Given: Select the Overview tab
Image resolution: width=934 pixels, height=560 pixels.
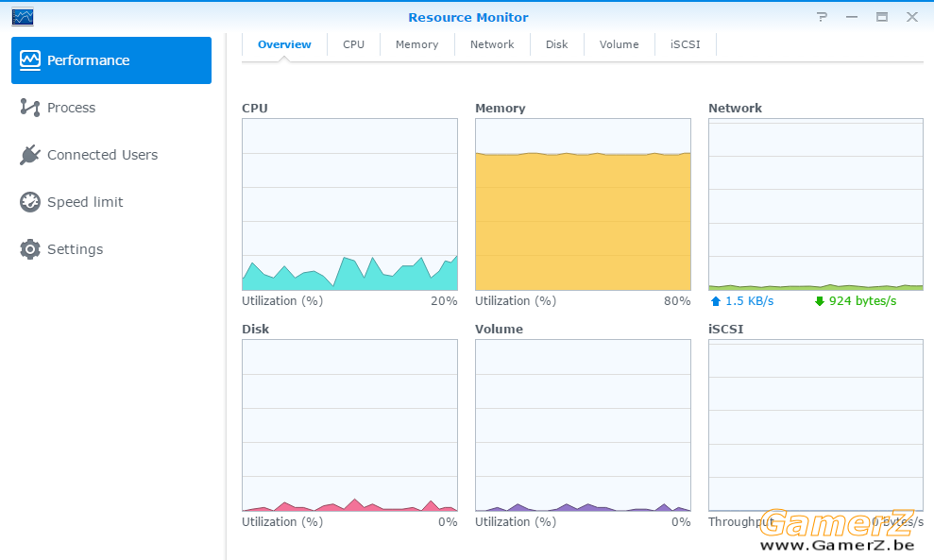Looking at the screenshot, I should tap(284, 44).
